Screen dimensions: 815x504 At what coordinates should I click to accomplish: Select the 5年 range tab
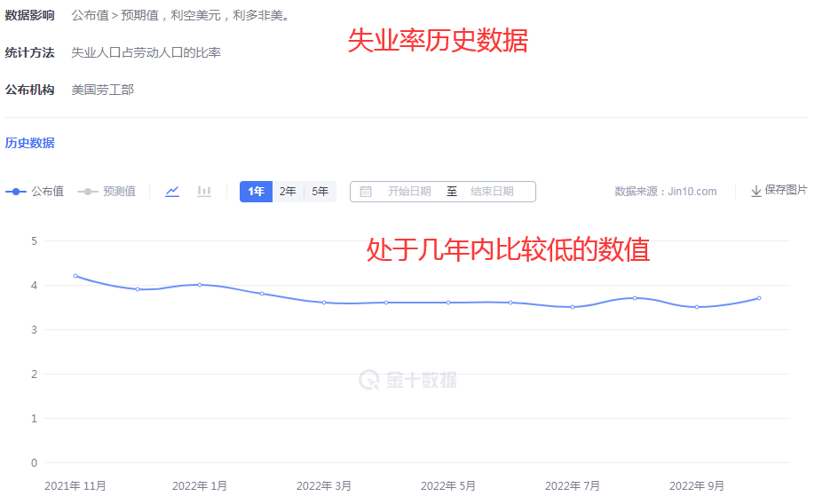[x=320, y=192]
